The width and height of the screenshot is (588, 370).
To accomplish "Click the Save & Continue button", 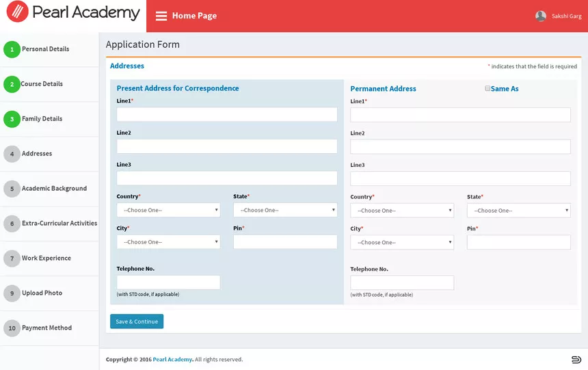I will (137, 321).
